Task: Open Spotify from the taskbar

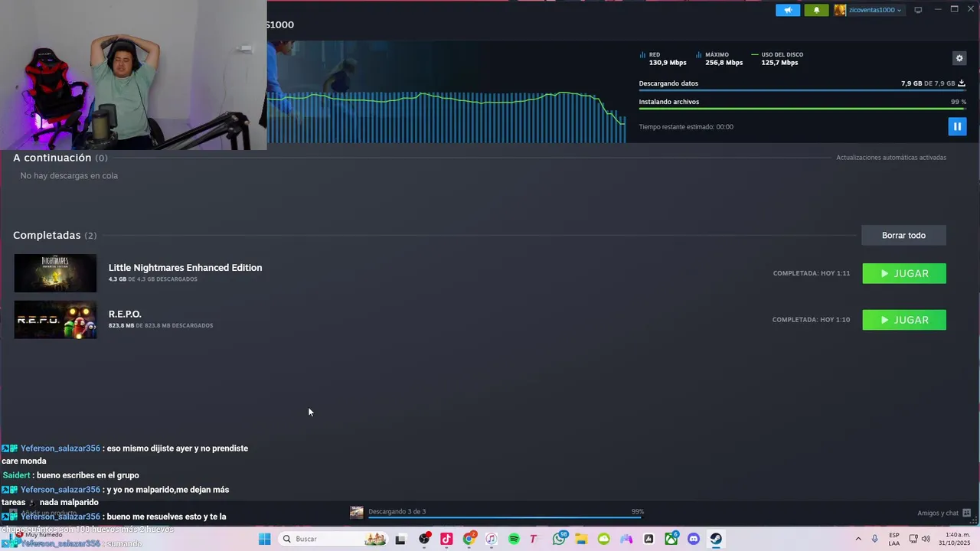Action: (514, 539)
